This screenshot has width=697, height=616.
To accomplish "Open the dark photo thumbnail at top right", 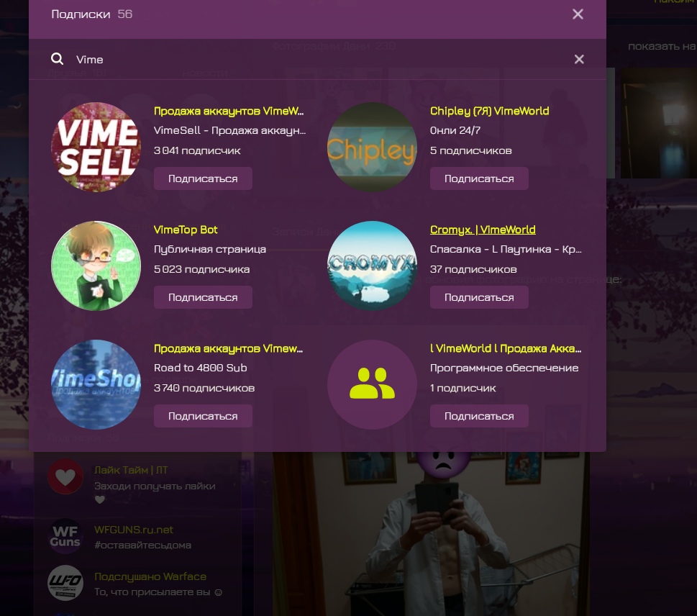I will pos(659,123).
